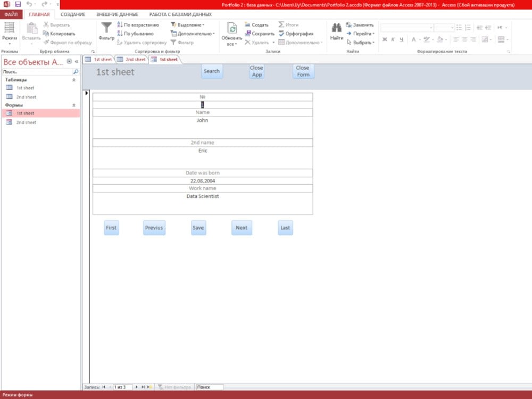
Task: Click Обновить все refresh icon
Action: pyautogui.click(x=232, y=34)
